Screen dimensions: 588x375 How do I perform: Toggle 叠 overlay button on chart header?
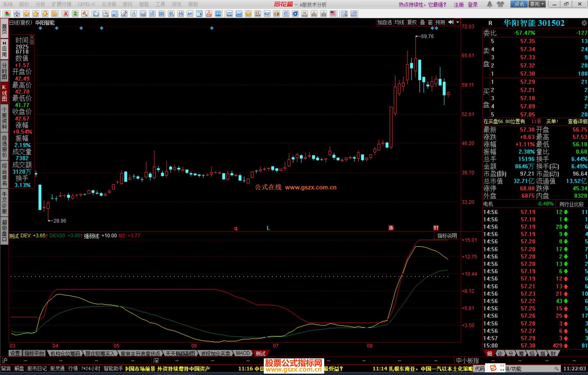tap(422, 22)
